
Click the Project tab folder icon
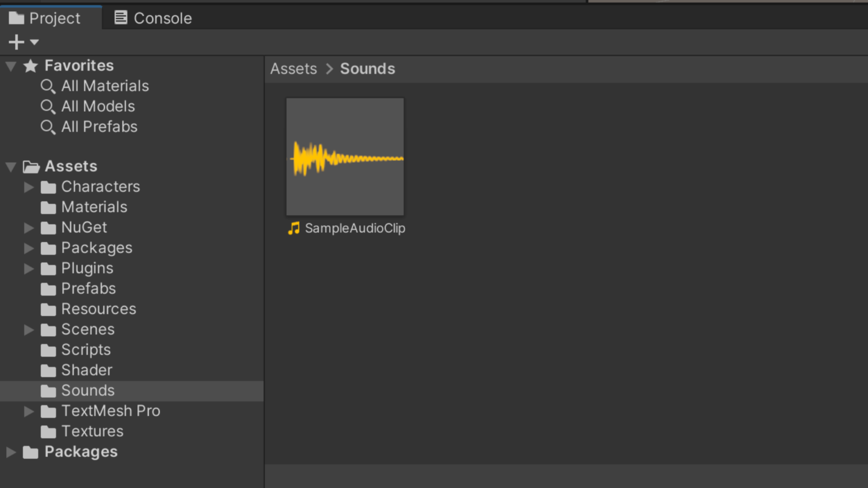tap(15, 18)
